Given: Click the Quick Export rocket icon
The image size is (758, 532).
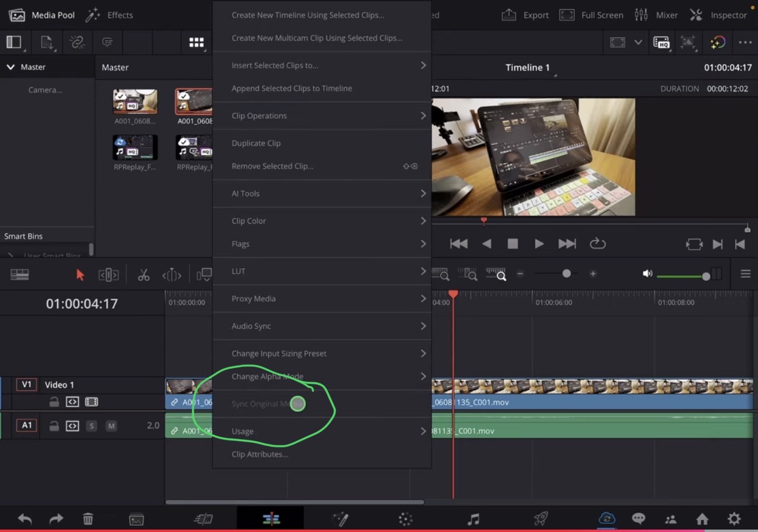Looking at the screenshot, I should pos(541,519).
